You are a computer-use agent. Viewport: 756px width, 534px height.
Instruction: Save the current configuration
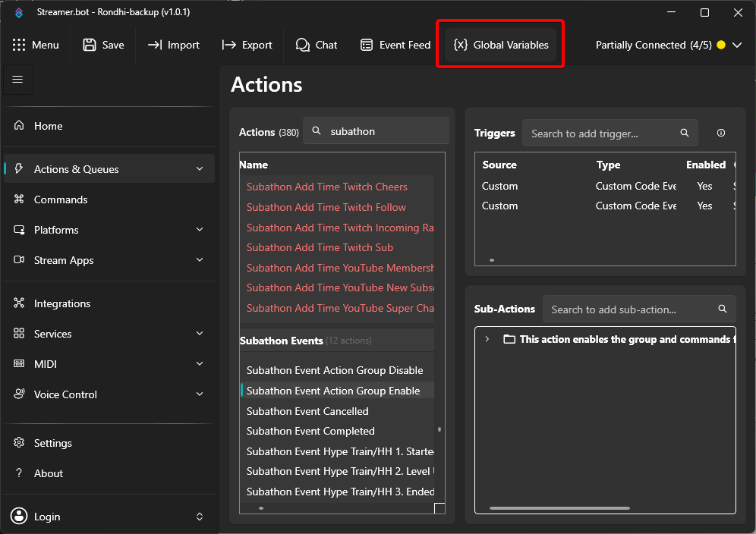102,44
